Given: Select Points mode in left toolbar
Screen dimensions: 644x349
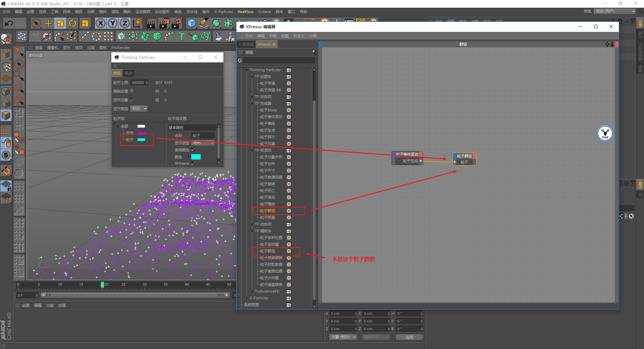Looking at the screenshot, I should click(x=6, y=91).
